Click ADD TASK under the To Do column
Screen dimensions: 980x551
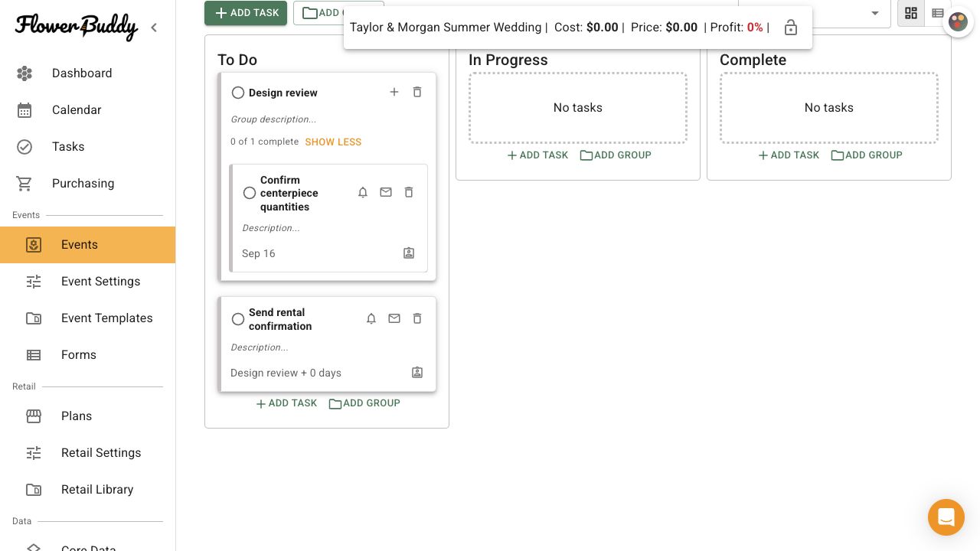coord(286,403)
